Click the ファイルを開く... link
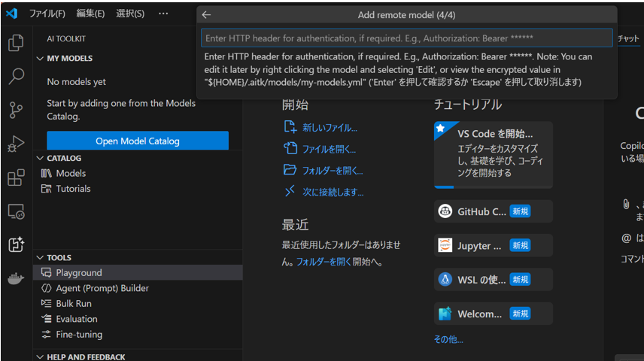The height and width of the screenshot is (361, 644). [x=329, y=149]
